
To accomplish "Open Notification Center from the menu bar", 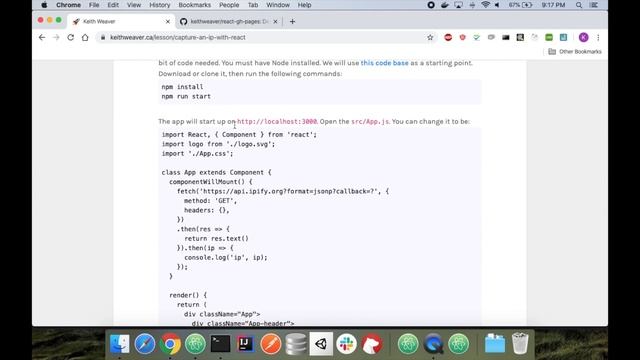I will [x=594, y=5].
